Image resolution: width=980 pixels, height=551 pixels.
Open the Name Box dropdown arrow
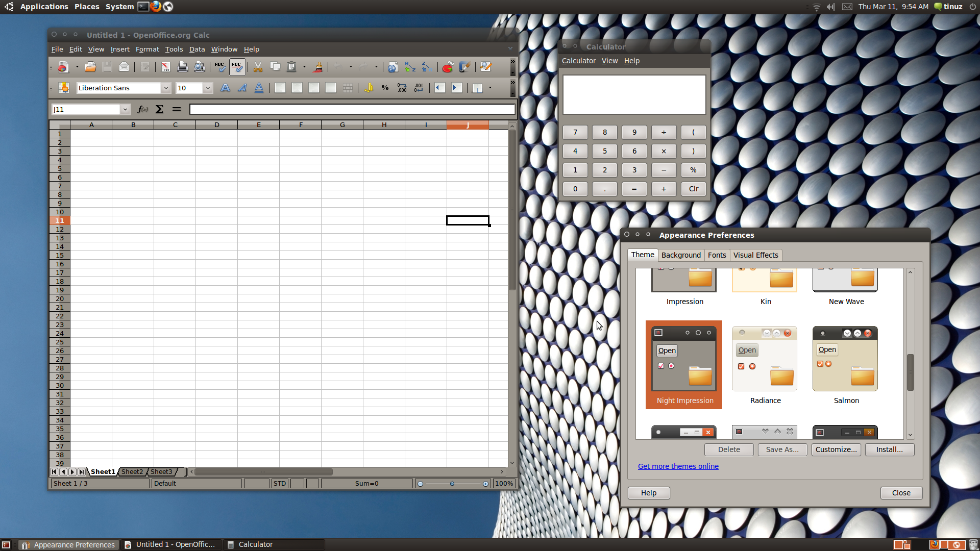(125, 109)
